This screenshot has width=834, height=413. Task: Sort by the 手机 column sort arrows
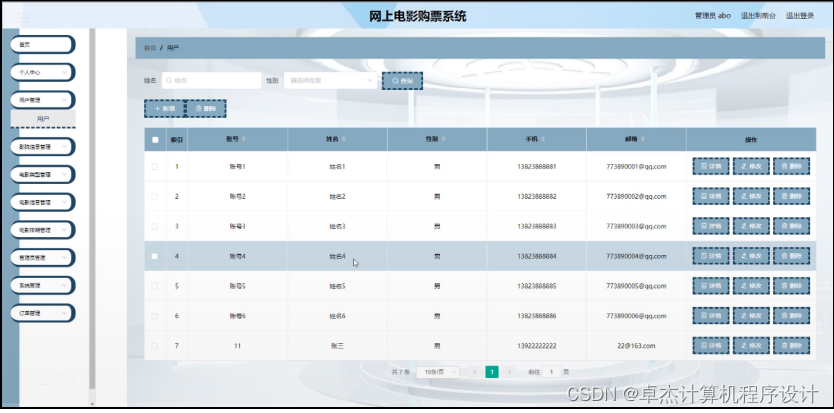tap(545, 140)
